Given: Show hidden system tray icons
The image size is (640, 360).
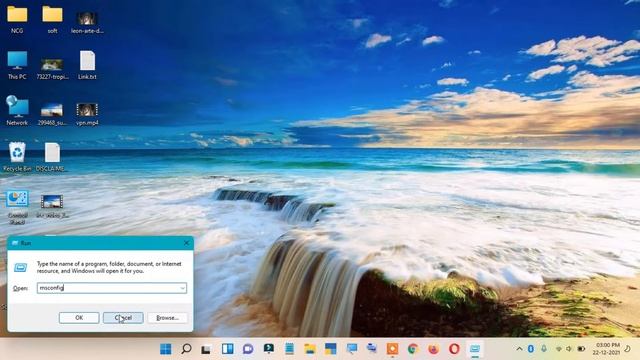Looking at the screenshot, I should 519,349.
